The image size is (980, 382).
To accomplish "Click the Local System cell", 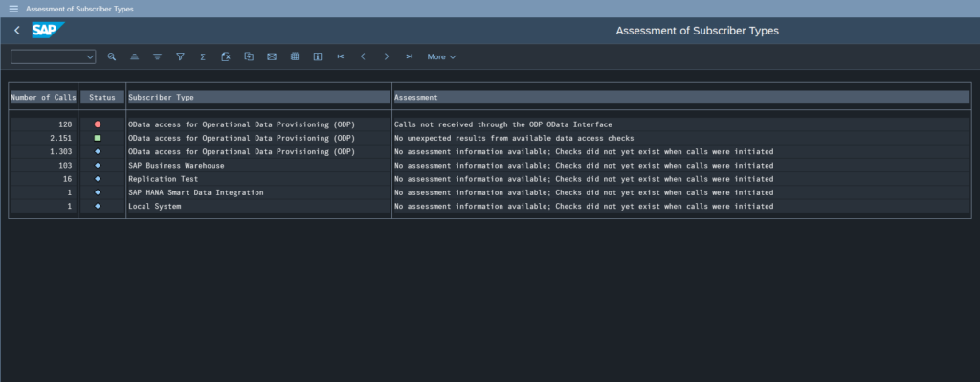I will coord(258,206).
